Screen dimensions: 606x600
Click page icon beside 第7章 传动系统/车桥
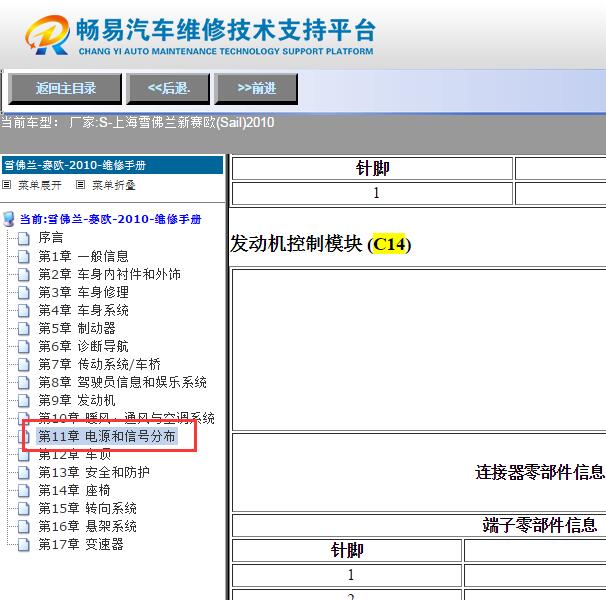click(24, 364)
